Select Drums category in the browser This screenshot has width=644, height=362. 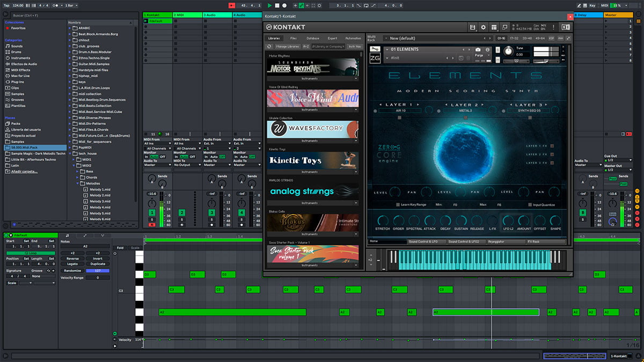tap(17, 52)
